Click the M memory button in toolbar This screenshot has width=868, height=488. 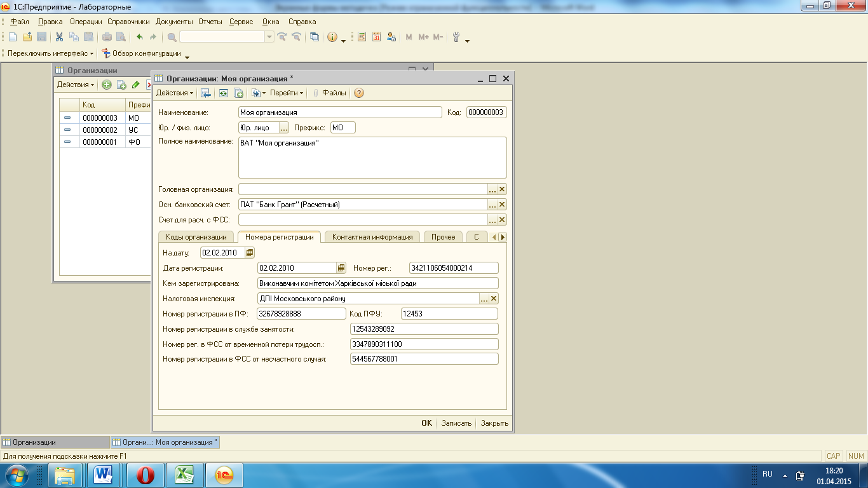point(409,37)
